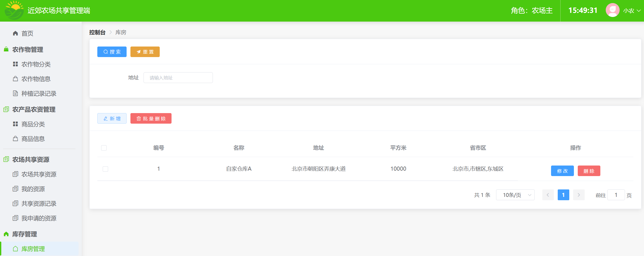Viewport: 644px width, 256px height.
Task: Click cell 北京市,市辖区,东城区
Action: 478,169
